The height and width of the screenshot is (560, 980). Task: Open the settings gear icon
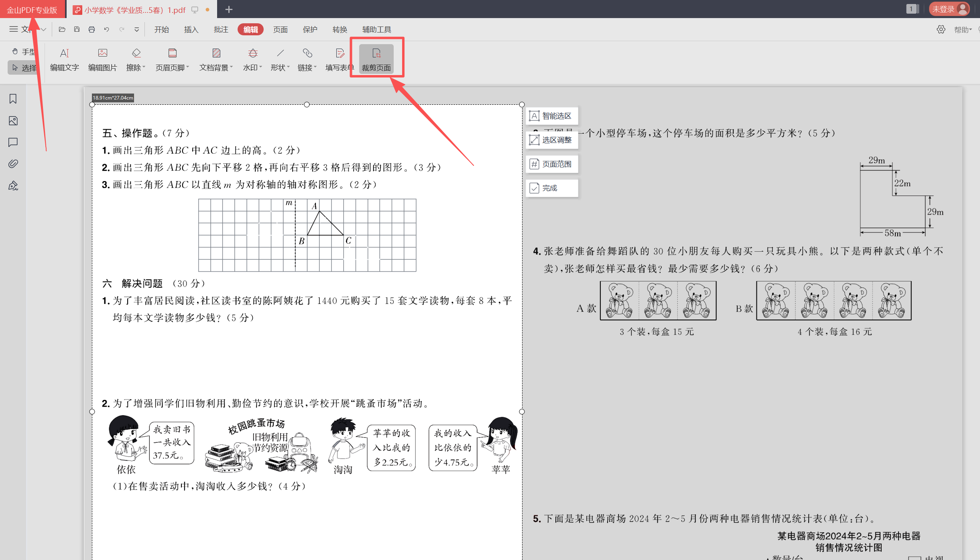click(x=941, y=29)
